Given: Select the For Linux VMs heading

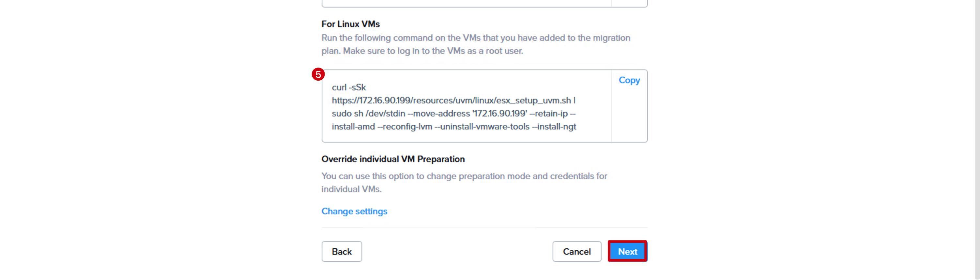Looking at the screenshot, I should (x=350, y=24).
